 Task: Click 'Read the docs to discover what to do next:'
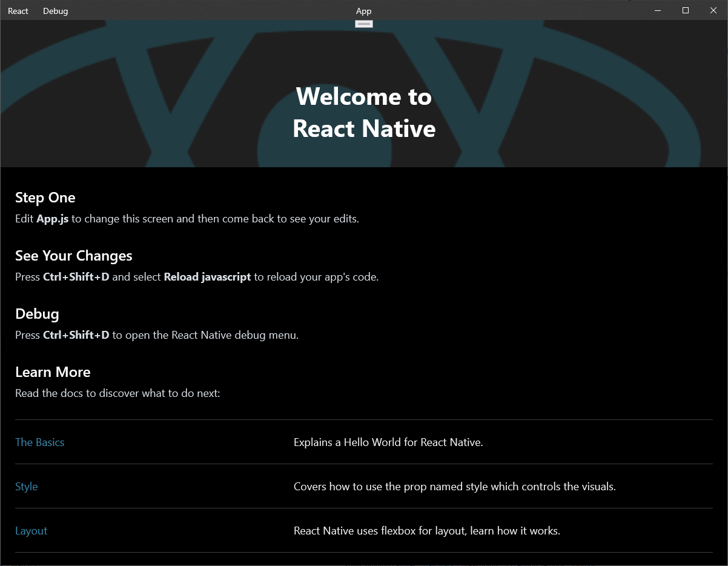[x=117, y=393]
